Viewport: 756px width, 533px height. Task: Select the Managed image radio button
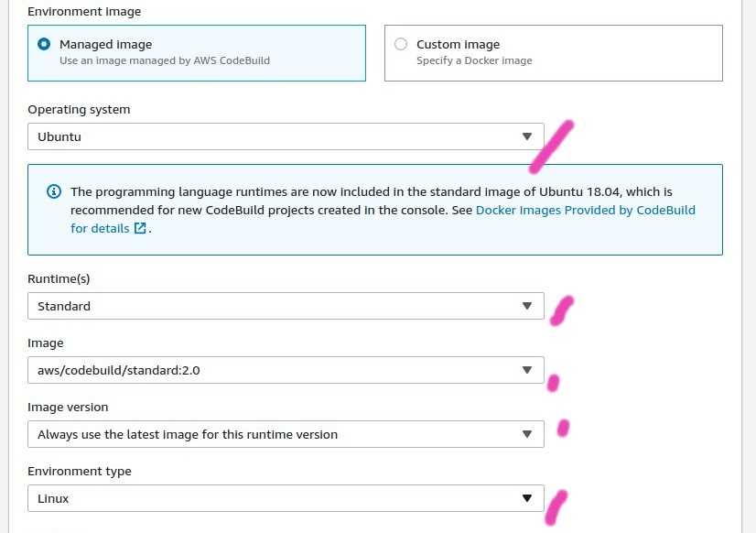click(x=44, y=44)
